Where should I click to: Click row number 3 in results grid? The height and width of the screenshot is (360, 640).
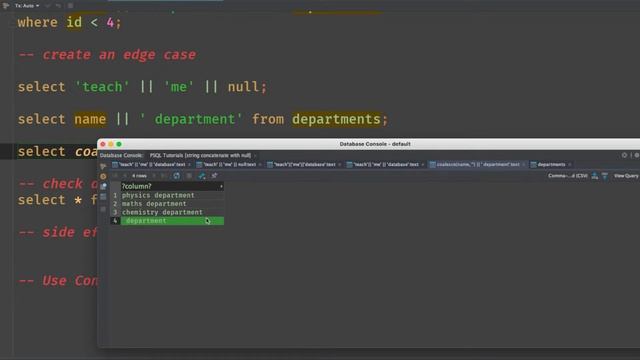coord(115,212)
